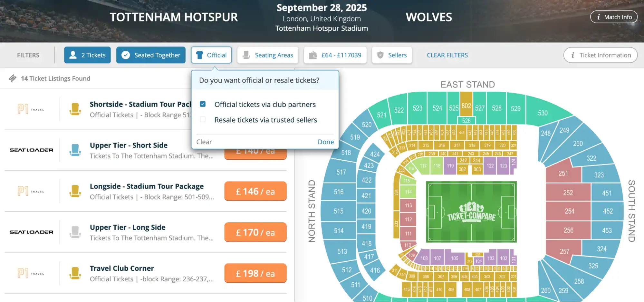
Task: Click the info icon on Match Info button
Action: [x=599, y=17]
